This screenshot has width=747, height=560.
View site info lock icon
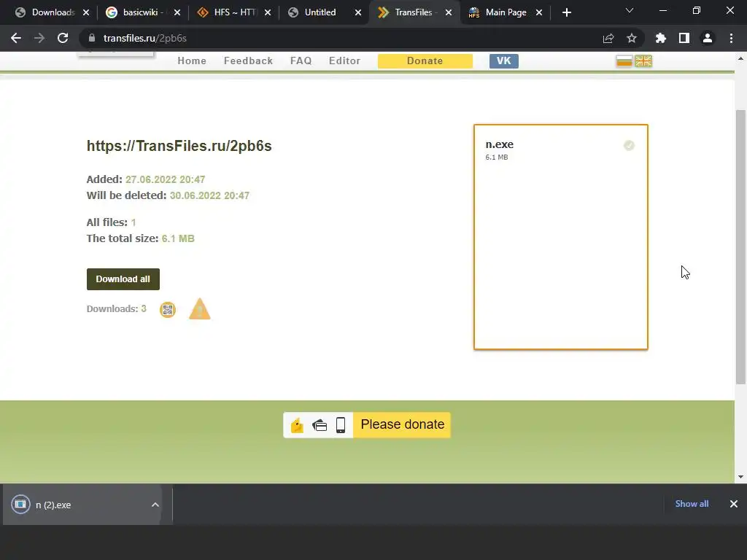click(92, 38)
